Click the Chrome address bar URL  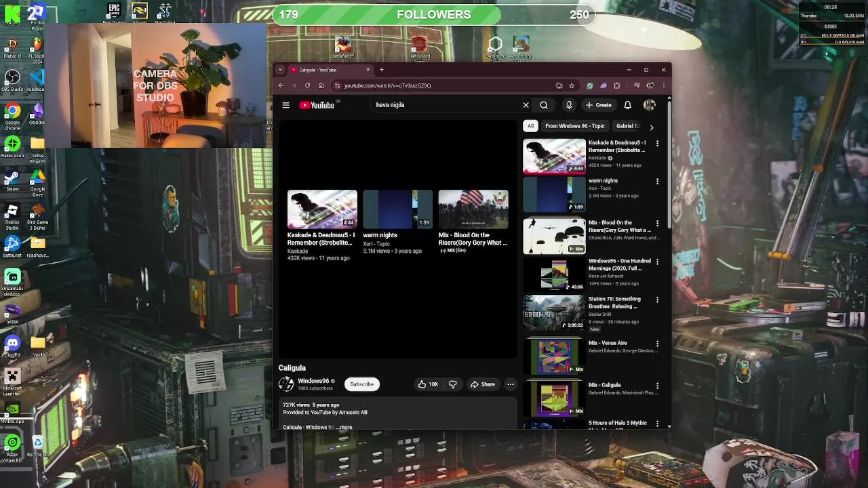[x=387, y=85]
